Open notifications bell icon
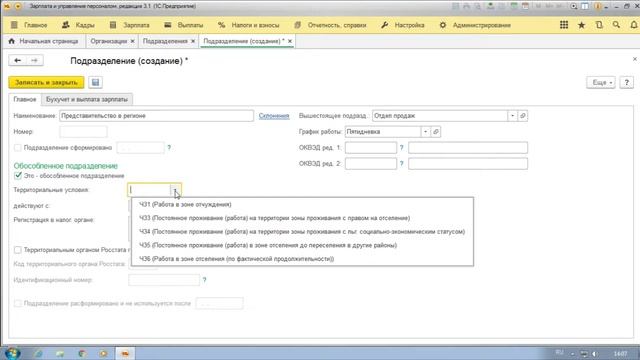The width and height of the screenshot is (640, 360). (633, 25)
